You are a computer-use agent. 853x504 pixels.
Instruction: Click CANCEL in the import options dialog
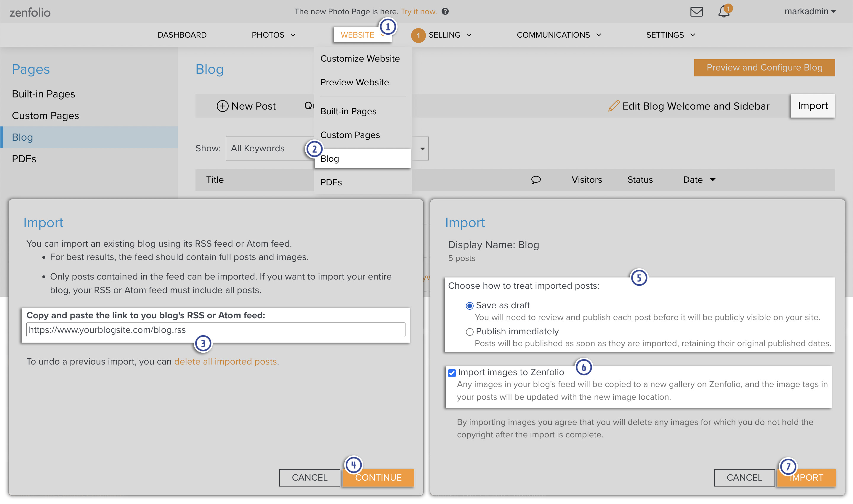[744, 478]
